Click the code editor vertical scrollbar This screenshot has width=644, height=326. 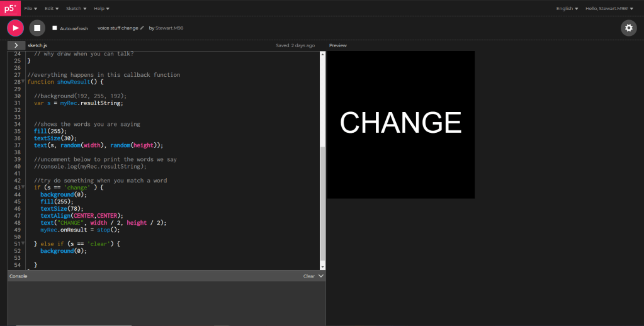pyautogui.click(x=323, y=201)
